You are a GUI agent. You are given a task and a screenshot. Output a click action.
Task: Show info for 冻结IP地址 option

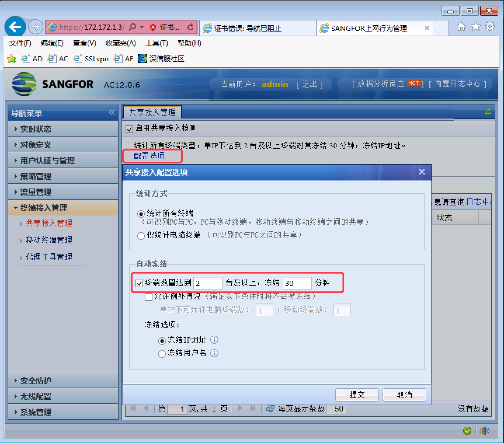(x=214, y=340)
